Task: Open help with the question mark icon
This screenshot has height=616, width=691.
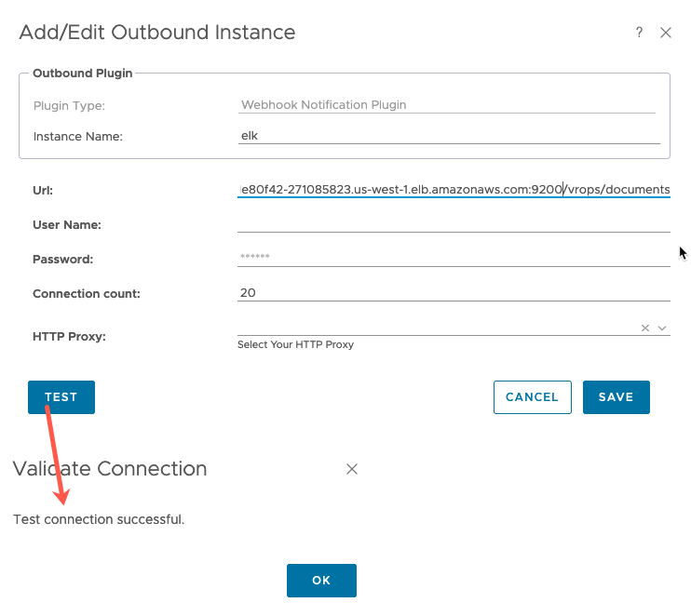Action: (639, 33)
